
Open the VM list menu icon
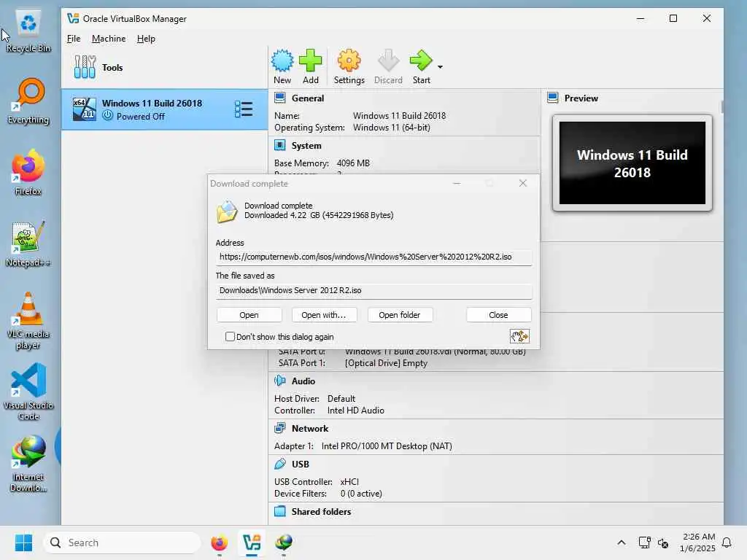[x=244, y=109]
